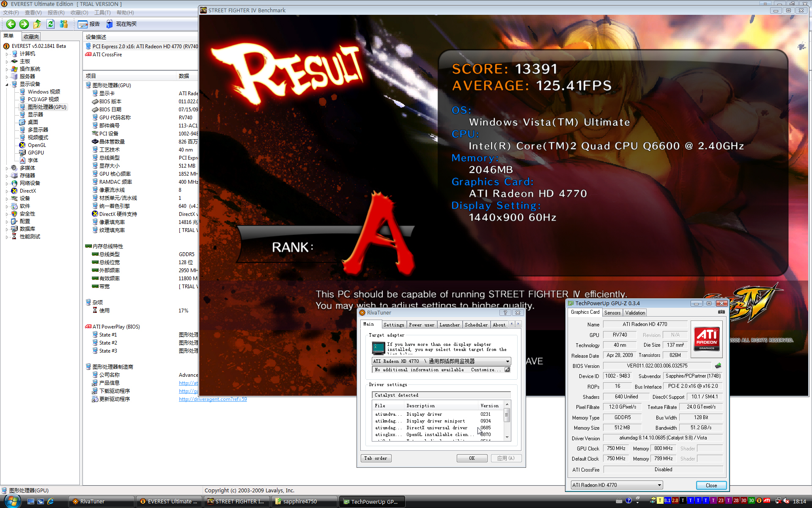This screenshot has height=508, width=812.
Task: Refresh the EVEREST page with the refresh icon
Action: click(x=51, y=24)
